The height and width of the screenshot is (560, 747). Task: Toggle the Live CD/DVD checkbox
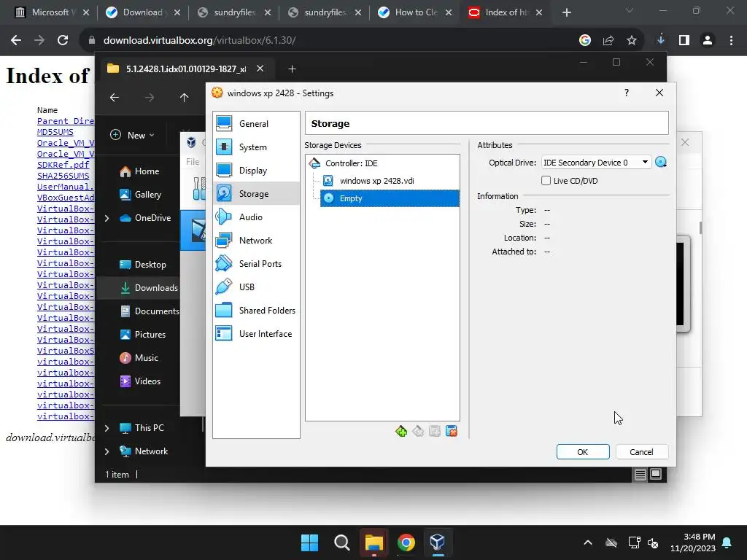(x=546, y=181)
